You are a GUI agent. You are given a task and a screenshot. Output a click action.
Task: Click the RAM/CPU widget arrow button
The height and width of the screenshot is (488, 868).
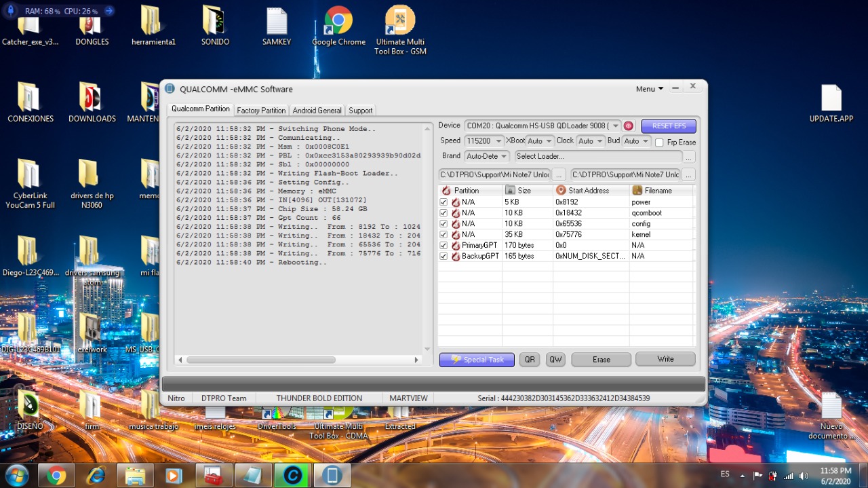109,11
